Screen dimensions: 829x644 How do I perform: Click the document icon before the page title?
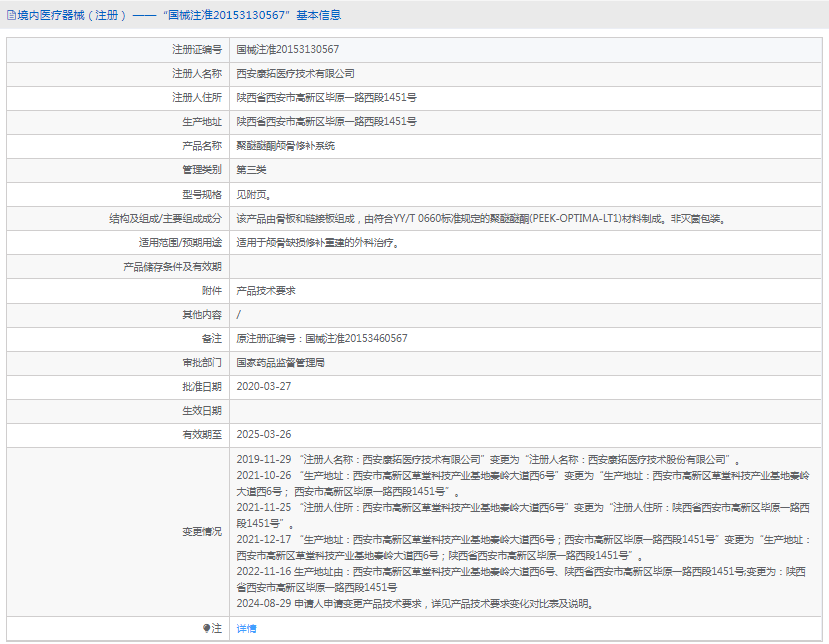pos(11,15)
